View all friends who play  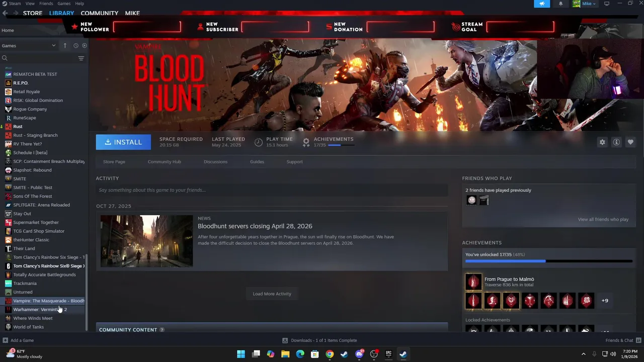[603, 219]
